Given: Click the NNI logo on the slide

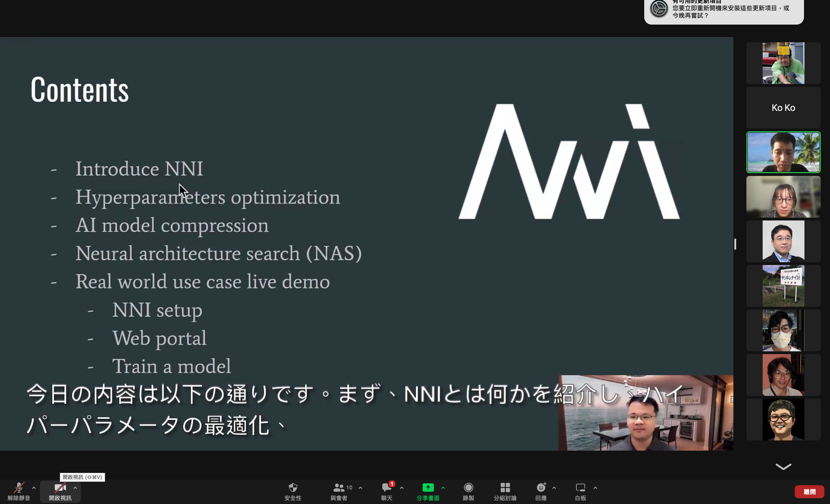Looking at the screenshot, I should (x=569, y=161).
